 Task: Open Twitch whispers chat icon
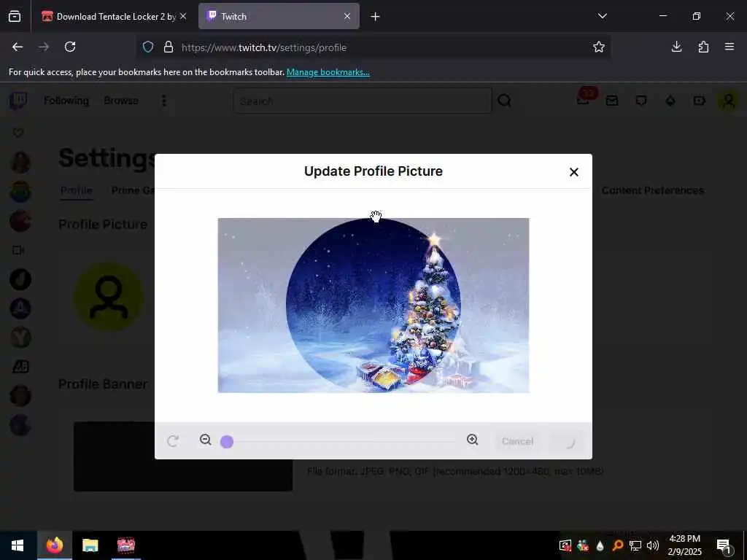point(641,101)
